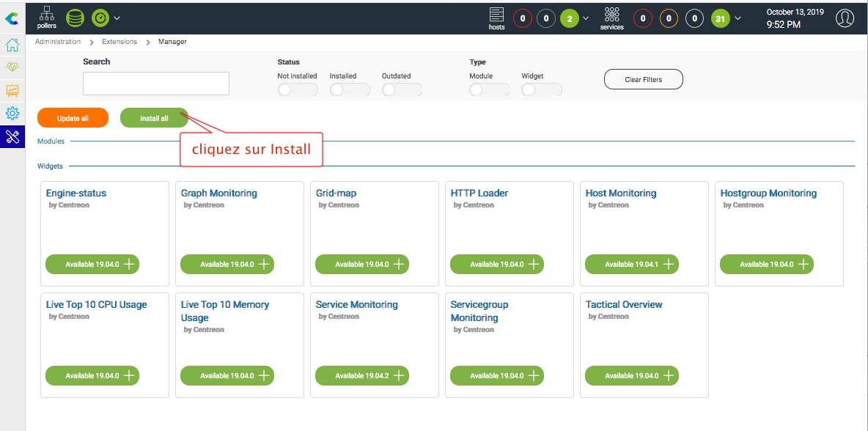Click the services icon in header
868x431 pixels.
(x=611, y=18)
